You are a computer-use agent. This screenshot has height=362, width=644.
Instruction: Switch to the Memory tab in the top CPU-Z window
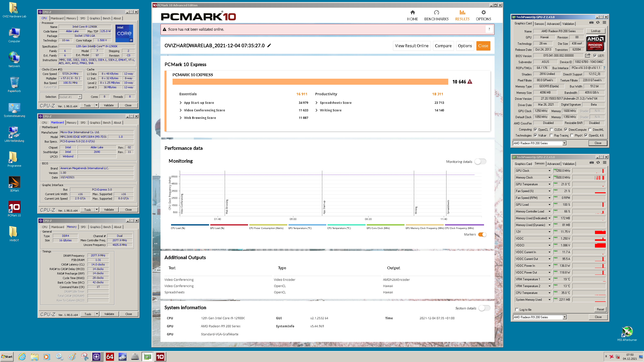click(71, 18)
